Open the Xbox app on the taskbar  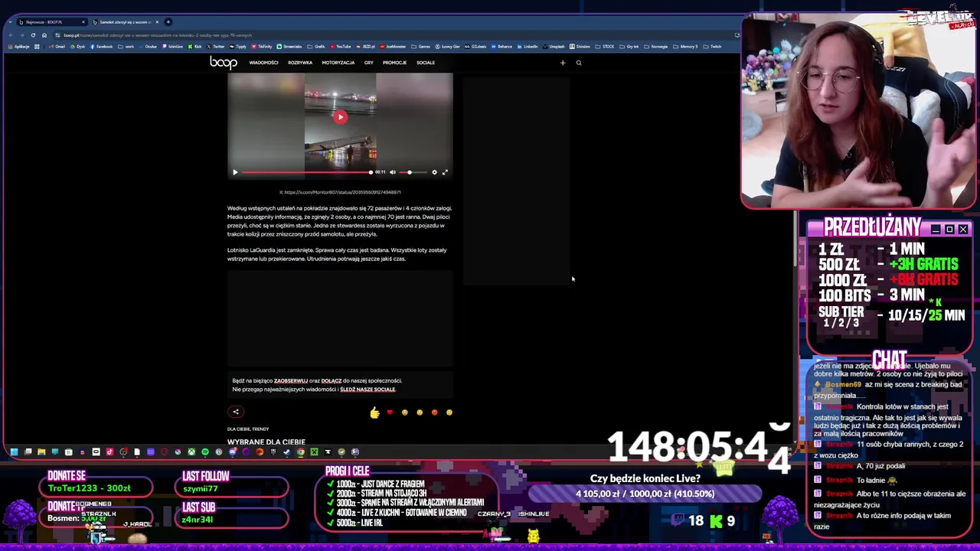click(191, 452)
